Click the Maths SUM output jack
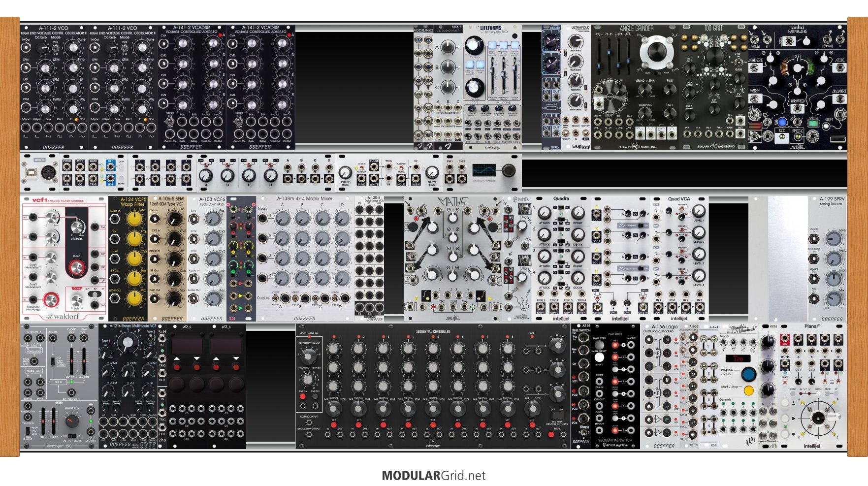 tap(453, 307)
